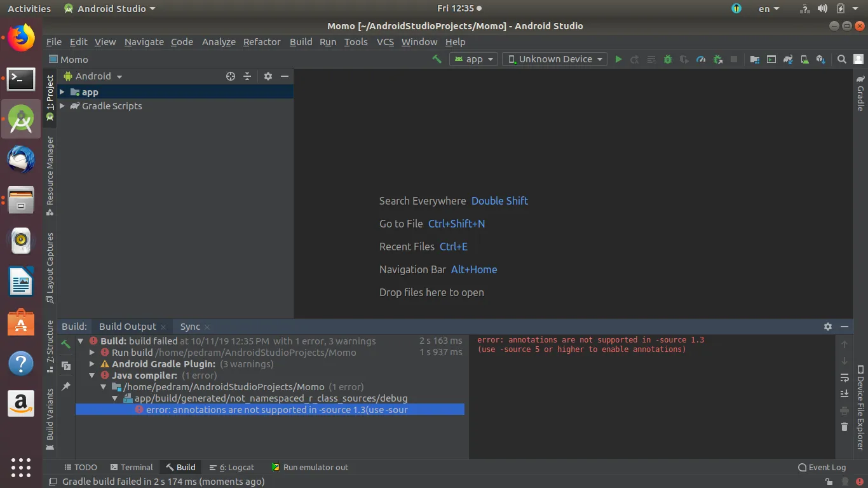Screen dimensions: 868x488
Task: Close the Build Output tab
Action: [x=163, y=327]
